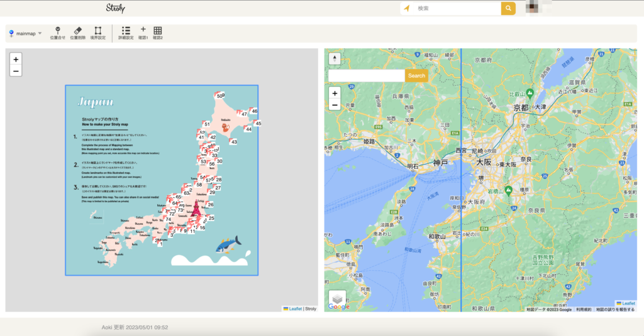Zoom in on the illustrated Japan map
Image resolution: width=644 pixels, height=336 pixels.
16,60
